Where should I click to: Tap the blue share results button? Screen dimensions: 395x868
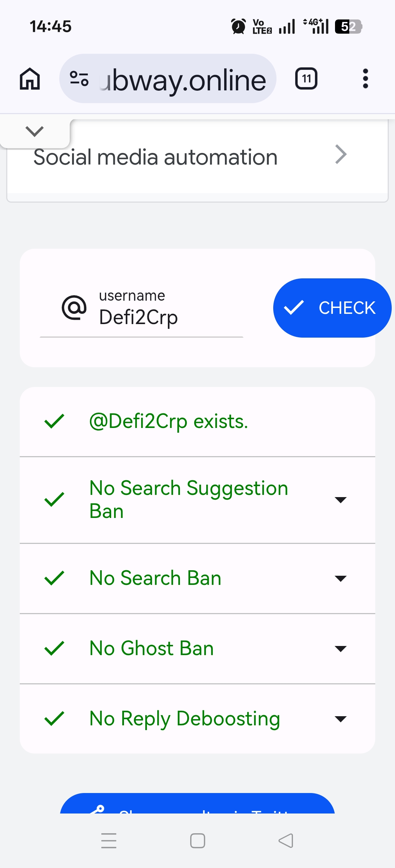point(197,803)
